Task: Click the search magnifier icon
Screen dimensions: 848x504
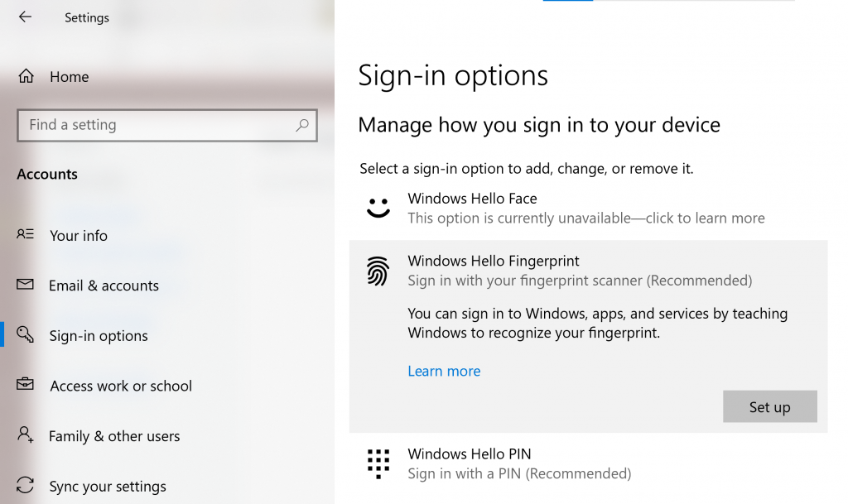Action: click(301, 125)
